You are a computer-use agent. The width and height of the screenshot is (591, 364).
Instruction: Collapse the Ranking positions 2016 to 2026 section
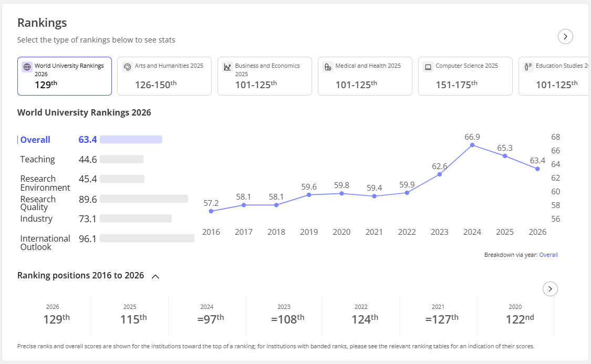[155, 277]
